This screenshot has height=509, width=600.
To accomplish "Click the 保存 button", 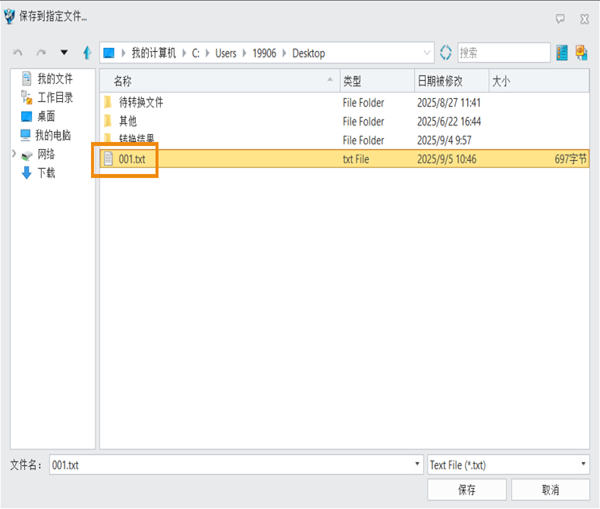I will coord(467,489).
